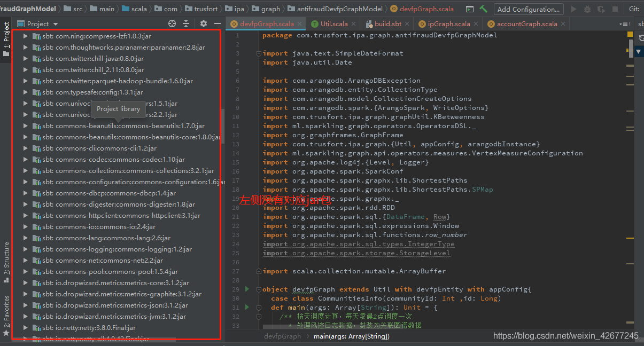Expand the commons-dbcp jar node

tap(25, 193)
